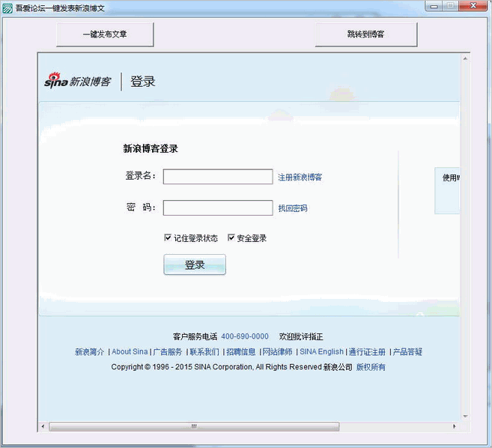Click the app icon in title bar
The width and height of the screenshot is (492, 448).
pyautogui.click(x=7, y=7)
